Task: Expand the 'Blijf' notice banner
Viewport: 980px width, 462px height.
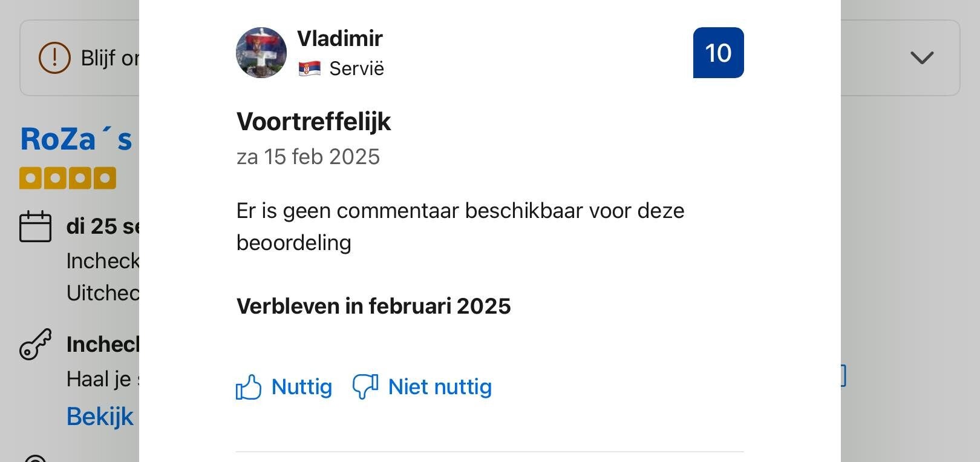Action: pyautogui.click(x=109, y=58)
